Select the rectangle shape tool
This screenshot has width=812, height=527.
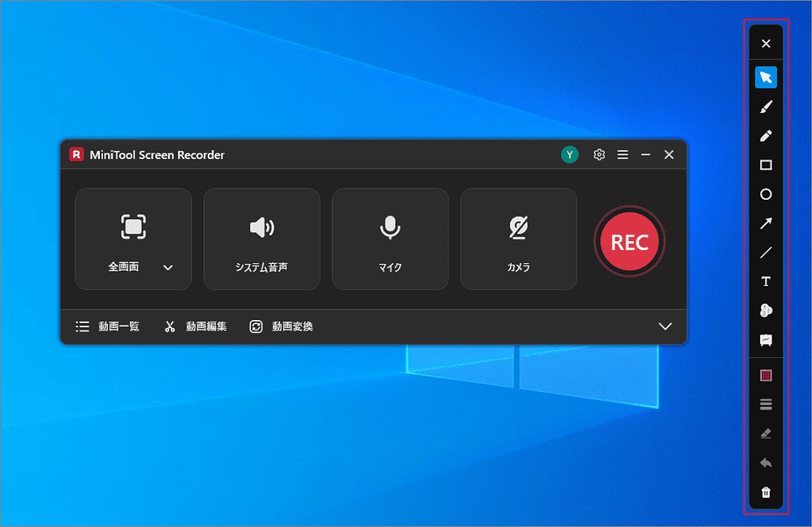[x=766, y=165]
